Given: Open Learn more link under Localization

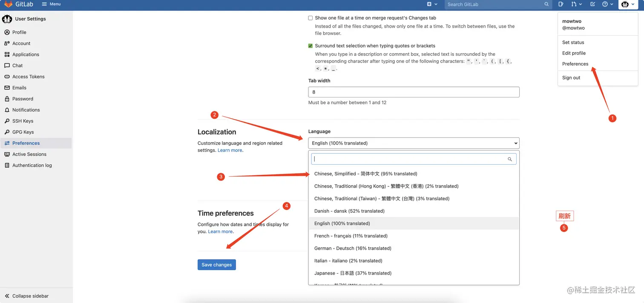Looking at the screenshot, I should [230, 150].
